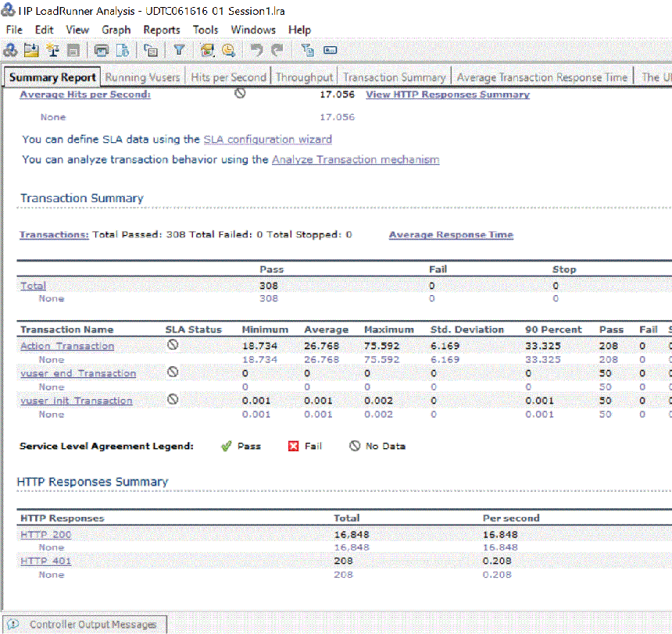Click the filter funnel toolbar icon
The width and height of the screenshot is (672, 634).
coord(179,50)
